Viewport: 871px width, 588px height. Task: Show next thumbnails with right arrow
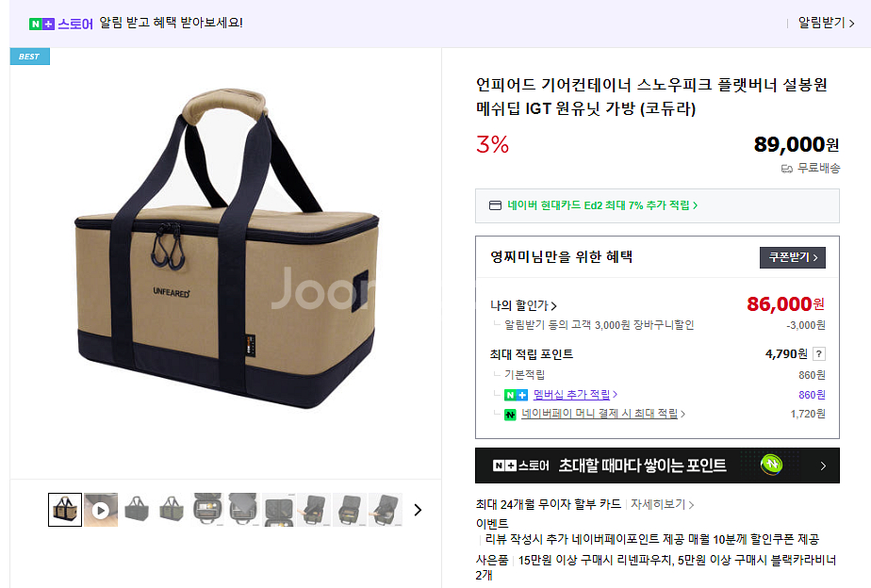(419, 510)
